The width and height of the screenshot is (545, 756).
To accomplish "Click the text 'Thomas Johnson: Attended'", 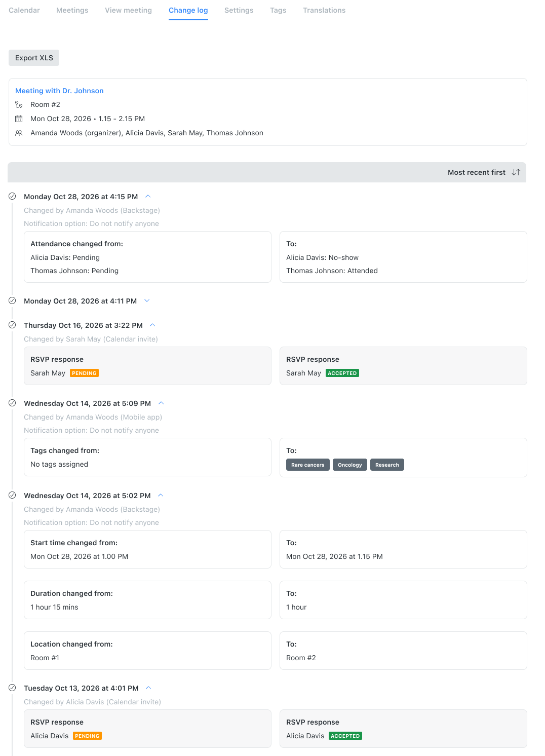I will [x=332, y=271].
